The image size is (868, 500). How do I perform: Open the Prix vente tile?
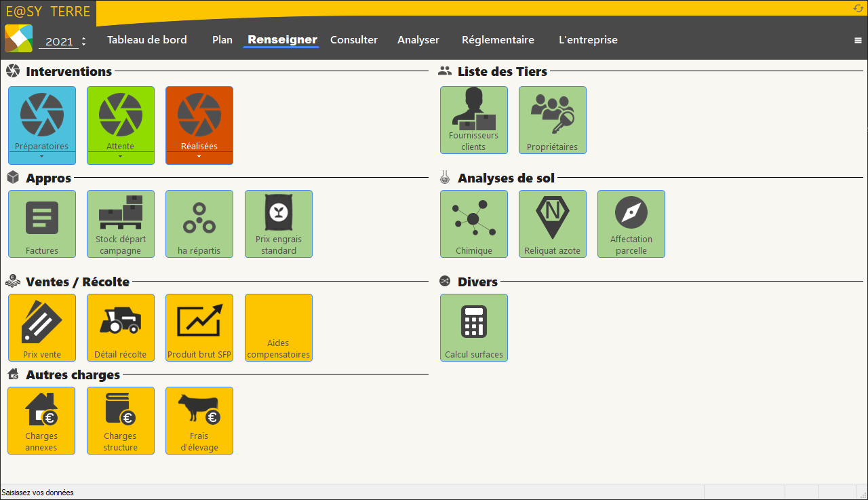pos(42,328)
